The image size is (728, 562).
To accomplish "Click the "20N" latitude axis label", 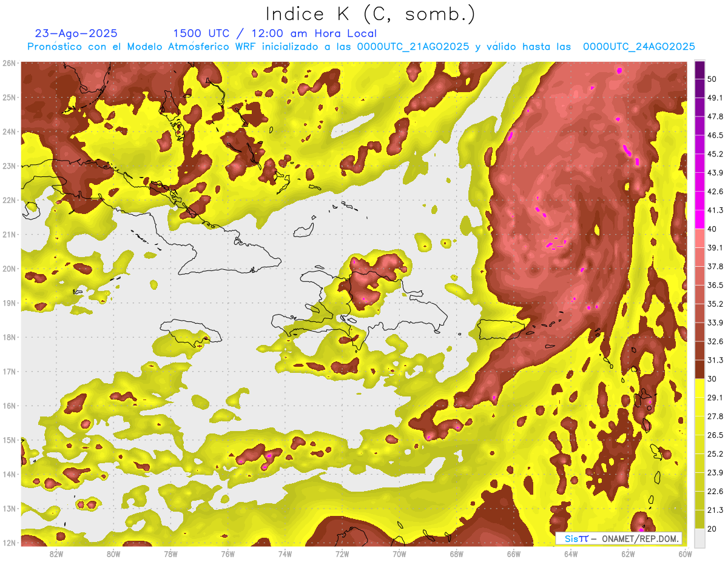I will pos(9,269).
